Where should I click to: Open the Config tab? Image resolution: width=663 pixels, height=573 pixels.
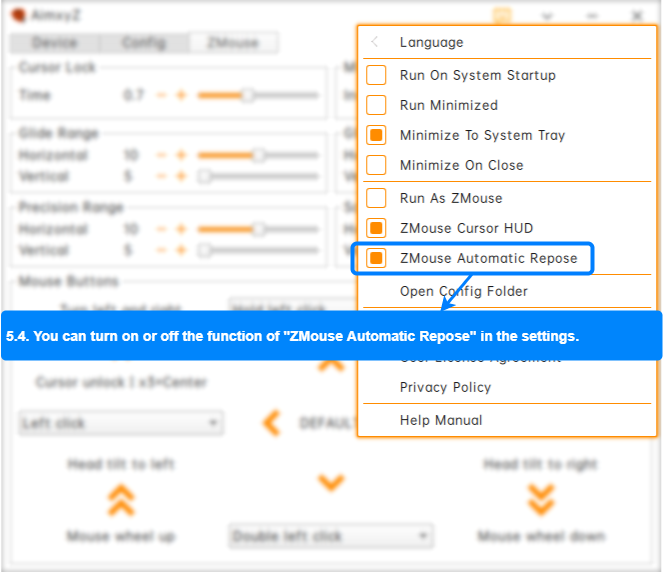point(144,43)
